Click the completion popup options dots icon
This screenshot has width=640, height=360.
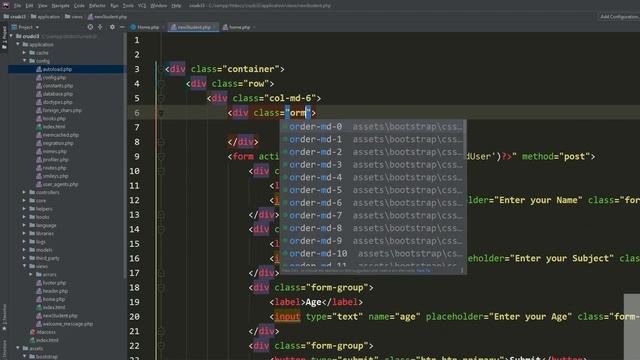tap(462, 270)
